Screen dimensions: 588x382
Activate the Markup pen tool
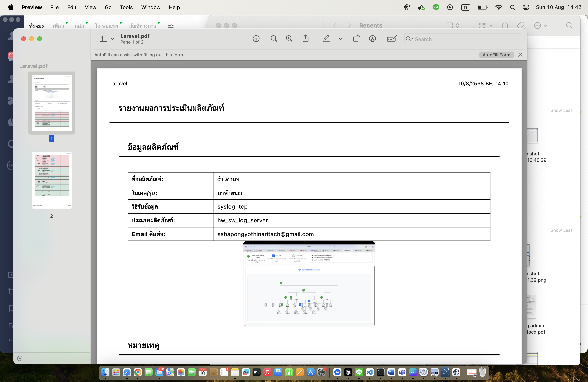click(x=326, y=39)
